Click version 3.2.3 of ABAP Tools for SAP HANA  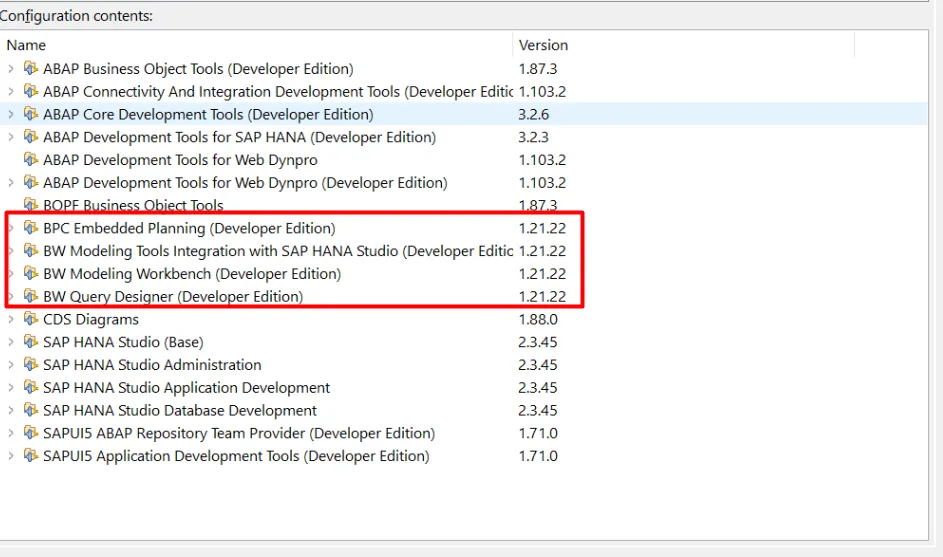click(534, 137)
